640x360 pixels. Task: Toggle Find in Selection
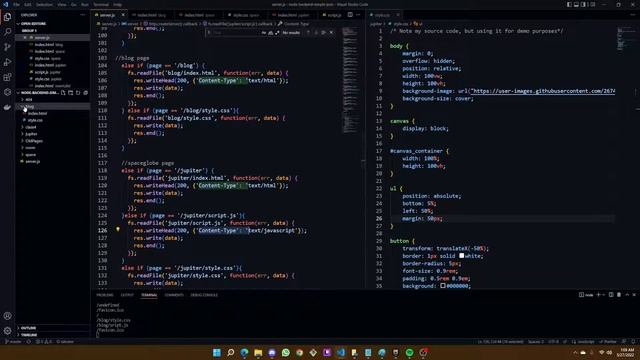pos(323,32)
